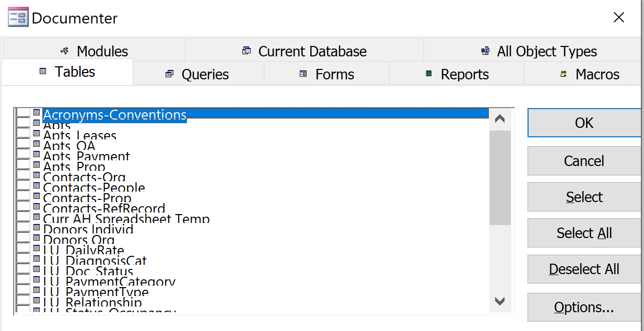Click the Current Database tab icon

[x=245, y=51]
